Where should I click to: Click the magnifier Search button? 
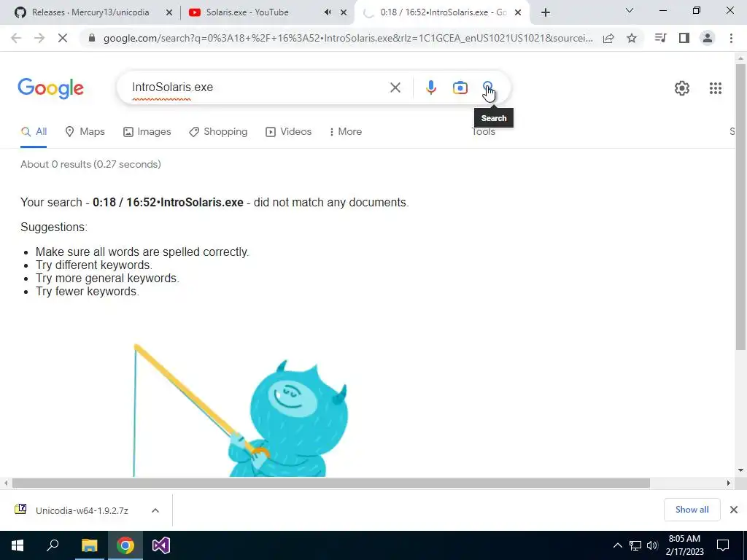click(487, 87)
